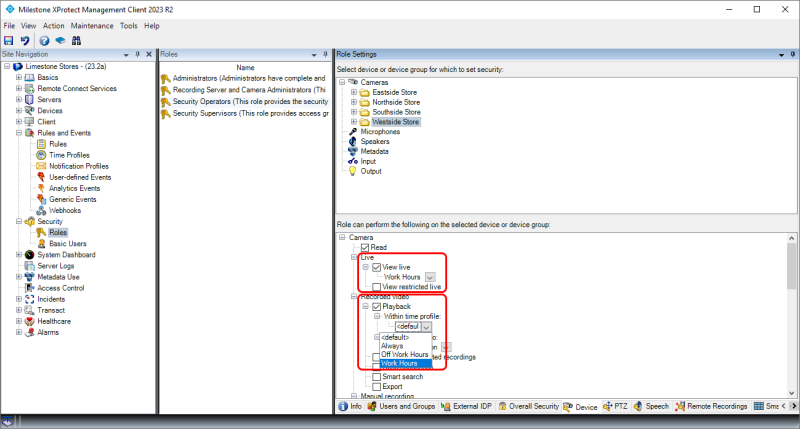800x429 pixels.
Task: Select Roles in Site Navigation
Action: (58, 233)
